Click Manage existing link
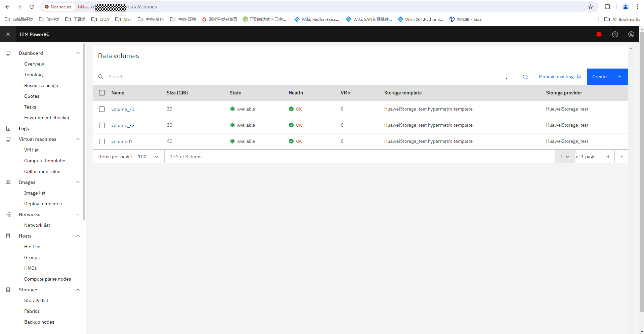Viewport: 644px width, 334px height. point(560,77)
